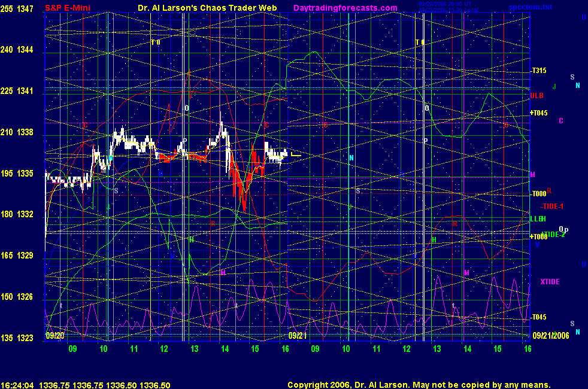The width and height of the screenshot is (588, 389).
Task: Open the Daytradingforecasts.com text link
Action: [x=345, y=8]
